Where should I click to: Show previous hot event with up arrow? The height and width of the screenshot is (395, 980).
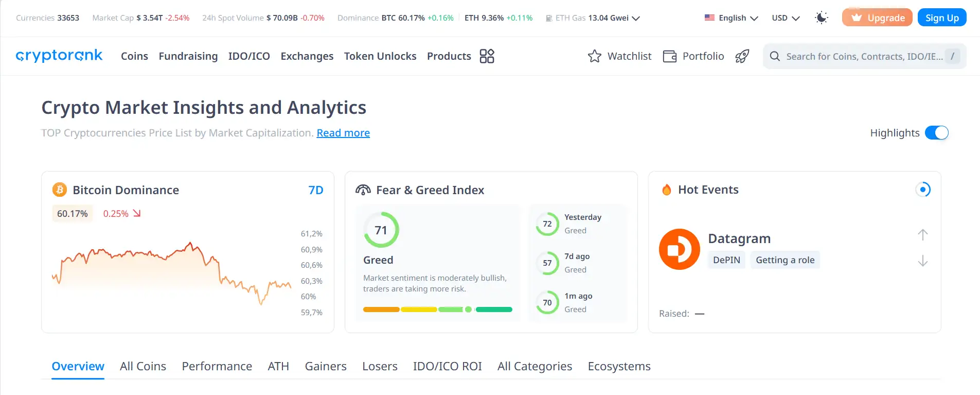[922, 235]
